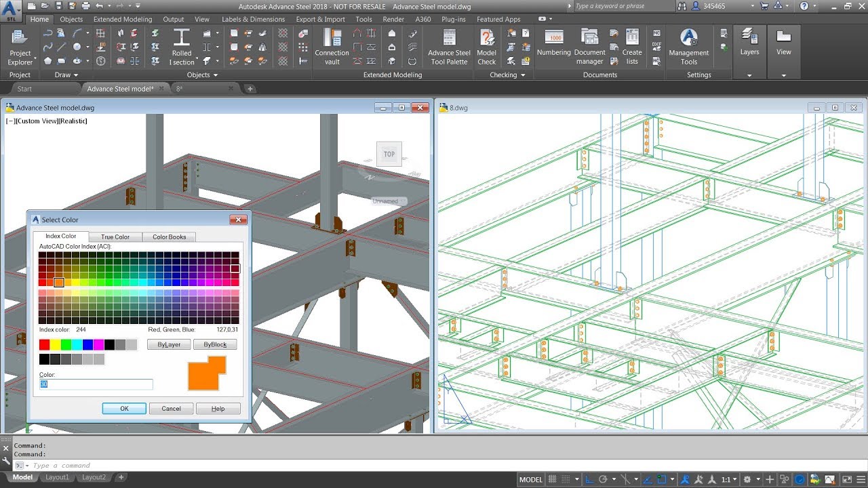The height and width of the screenshot is (488, 868).
Task: Open the Unnamed UCS dropdown near ViewCube
Action: point(389,201)
